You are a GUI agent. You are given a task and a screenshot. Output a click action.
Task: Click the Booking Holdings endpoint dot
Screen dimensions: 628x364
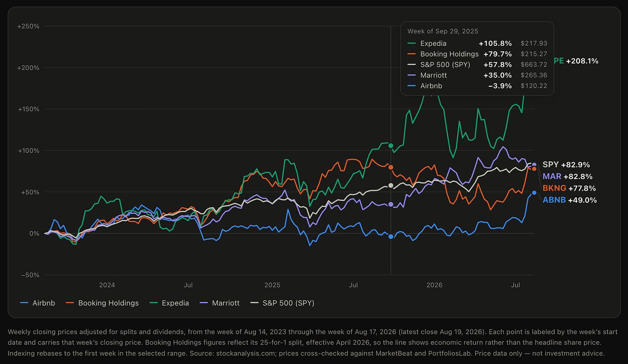point(534,169)
